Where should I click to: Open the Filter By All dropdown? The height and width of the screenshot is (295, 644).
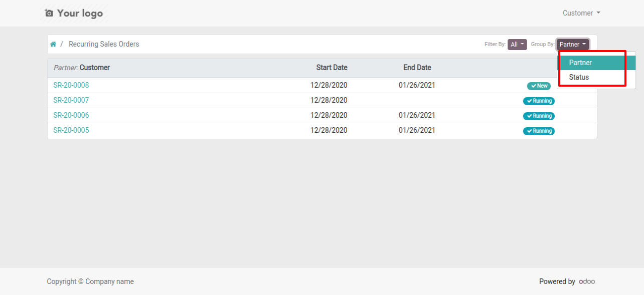pyautogui.click(x=517, y=45)
